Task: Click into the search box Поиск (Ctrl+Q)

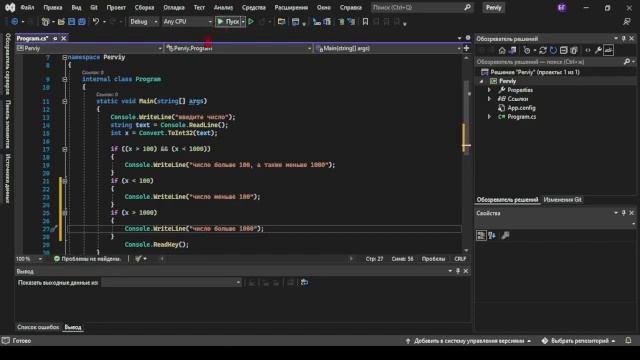Action: pyautogui.click(x=422, y=8)
